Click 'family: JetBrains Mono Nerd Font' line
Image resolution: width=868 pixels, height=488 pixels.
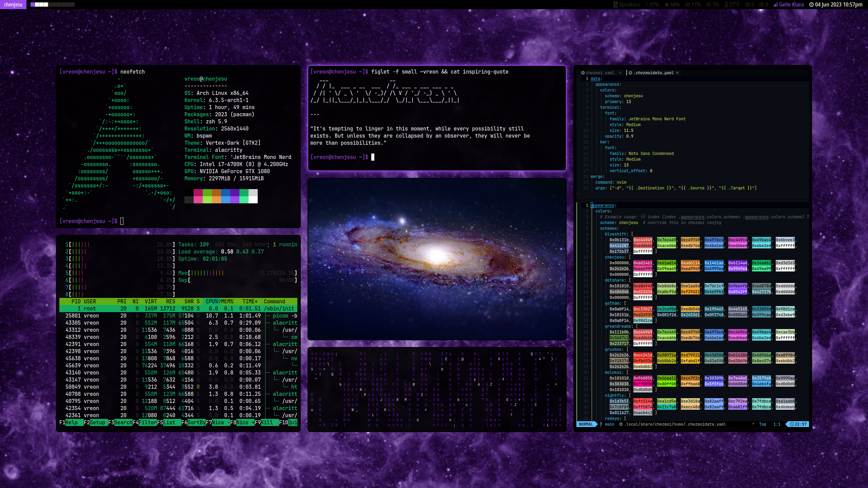point(647,119)
